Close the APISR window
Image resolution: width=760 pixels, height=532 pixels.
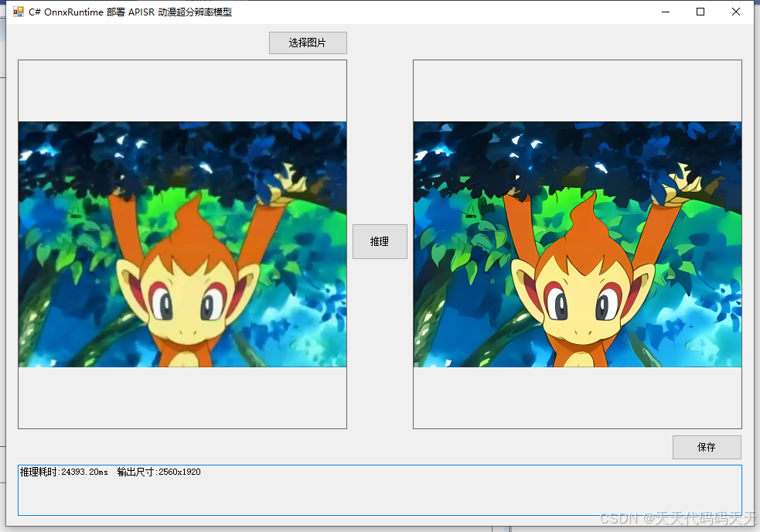point(736,12)
